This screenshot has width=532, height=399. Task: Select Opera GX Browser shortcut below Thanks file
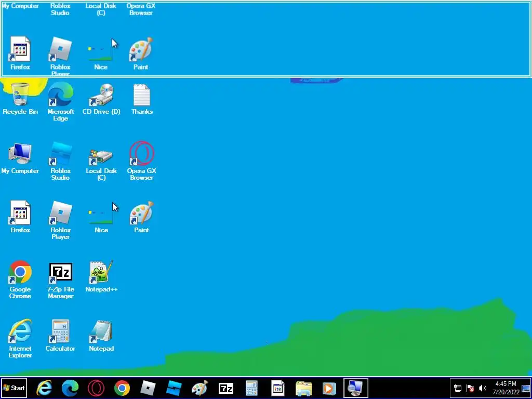point(142,162)
